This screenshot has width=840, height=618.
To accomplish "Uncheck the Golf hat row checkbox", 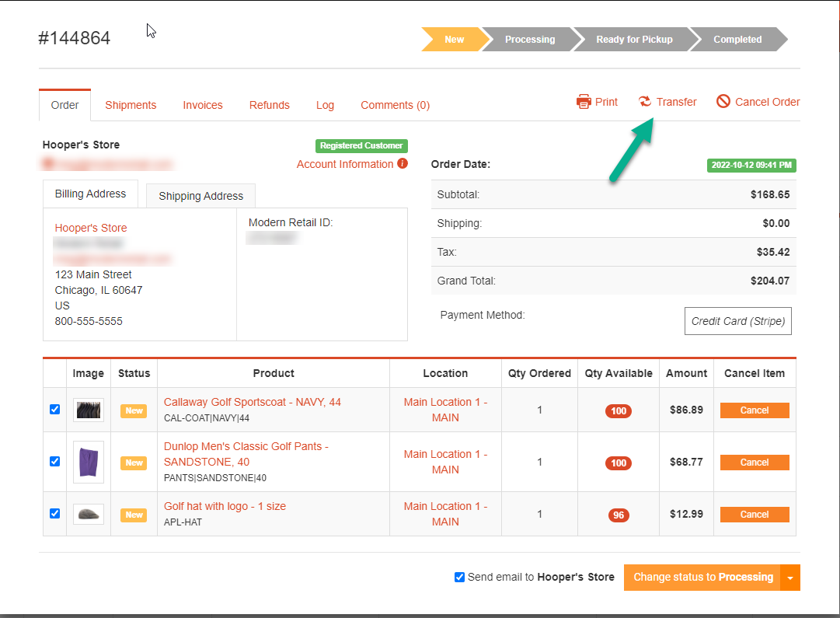I will point(54,514).
